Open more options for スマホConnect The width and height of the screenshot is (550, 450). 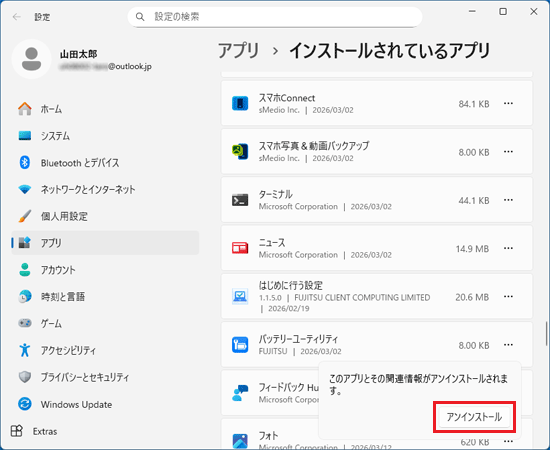tap(508, 103)
